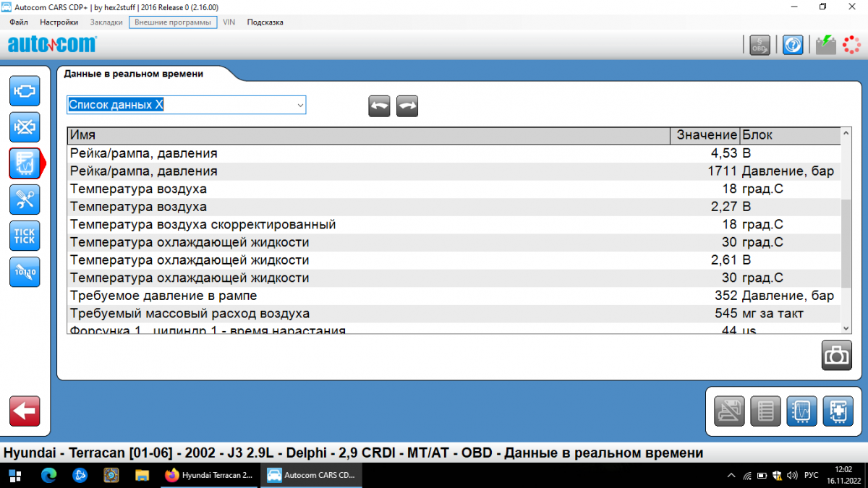Viewport: 868px width, 488px height.
Task: Click the РУС language indicator
Action: (812, 475)
